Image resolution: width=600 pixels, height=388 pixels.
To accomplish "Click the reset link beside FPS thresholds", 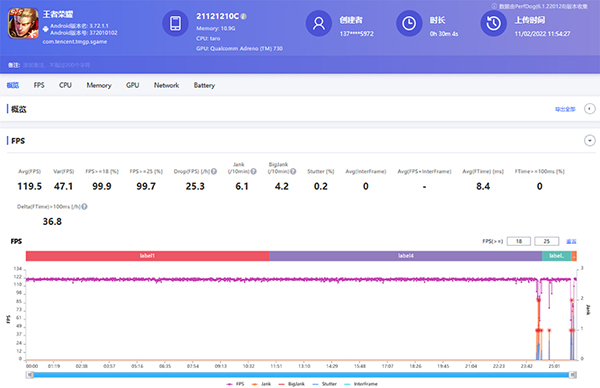I will [x=571, y=241].
